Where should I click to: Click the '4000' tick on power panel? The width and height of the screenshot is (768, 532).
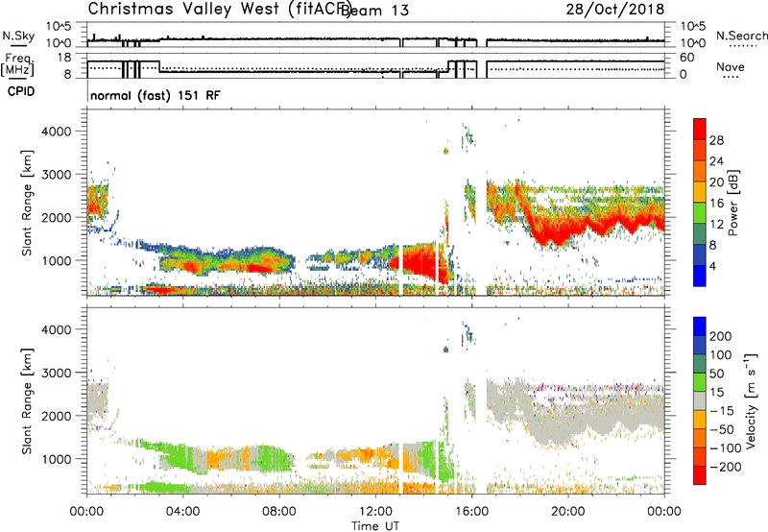pyautogui.click(x=57, y=132)
